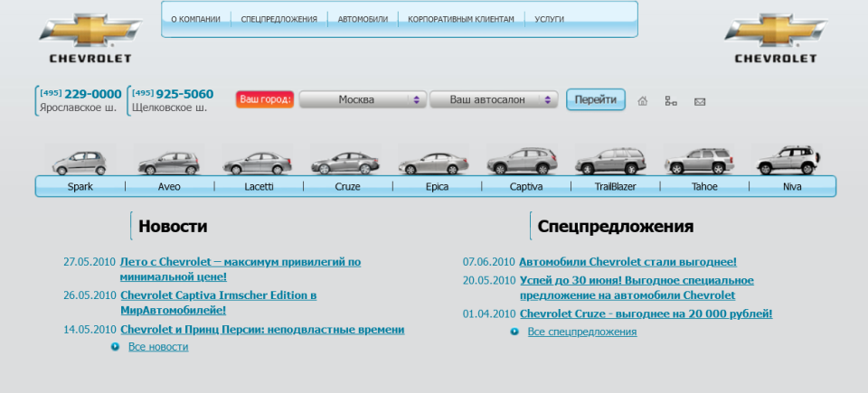Go to the Cruze model tab
This screenshot has height=393, width=868.
[347, 186]
